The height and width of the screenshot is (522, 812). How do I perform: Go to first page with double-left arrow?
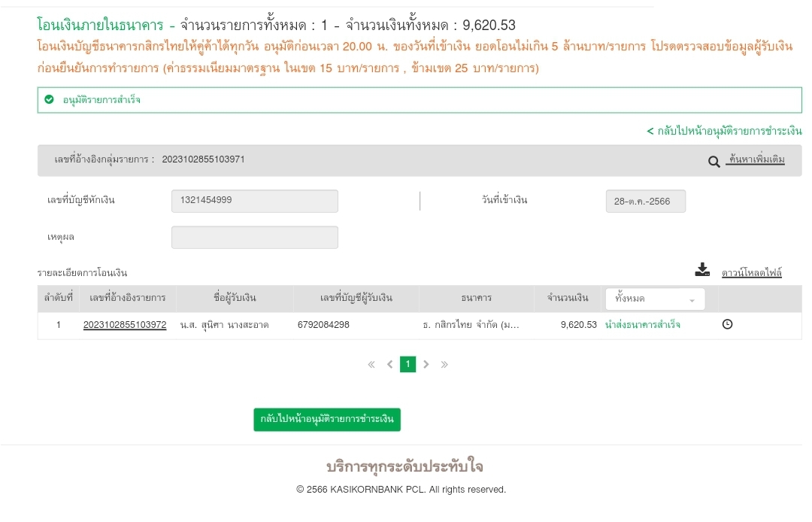(x=371, y=365)
